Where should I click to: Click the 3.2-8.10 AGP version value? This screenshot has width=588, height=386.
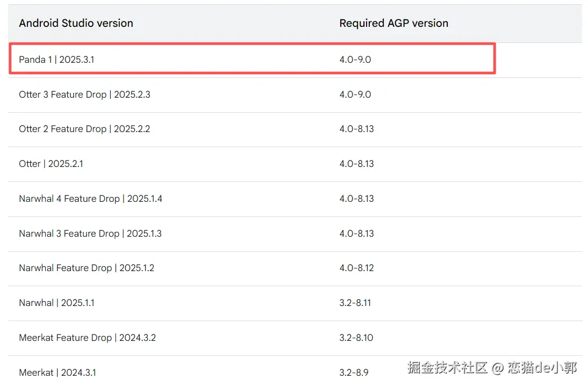pyautogui.click(x=356, y=338)
